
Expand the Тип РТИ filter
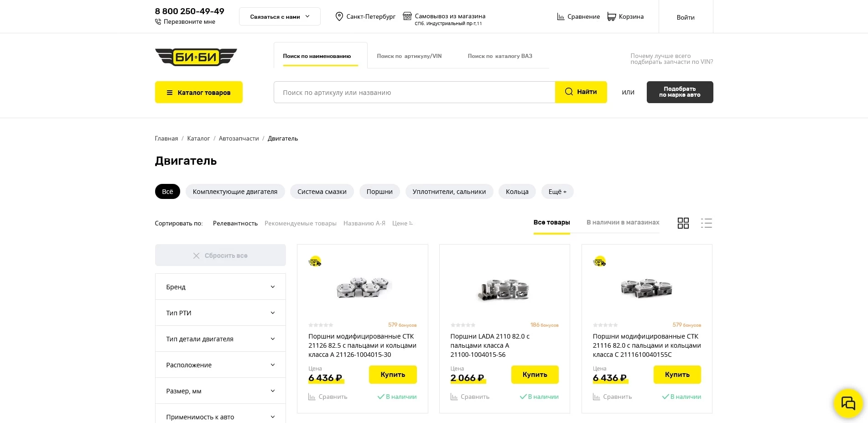coord(220,313)
